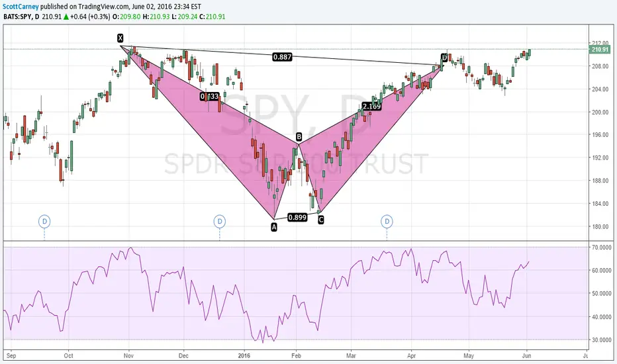Click the opening value O:209.80
The height and width of the screenshot is (364, 617).
(x=126, y=17)
